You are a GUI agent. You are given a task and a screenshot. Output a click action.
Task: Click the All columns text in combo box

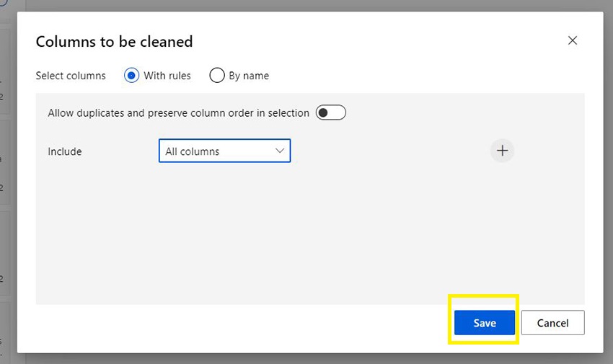[193, 151]
